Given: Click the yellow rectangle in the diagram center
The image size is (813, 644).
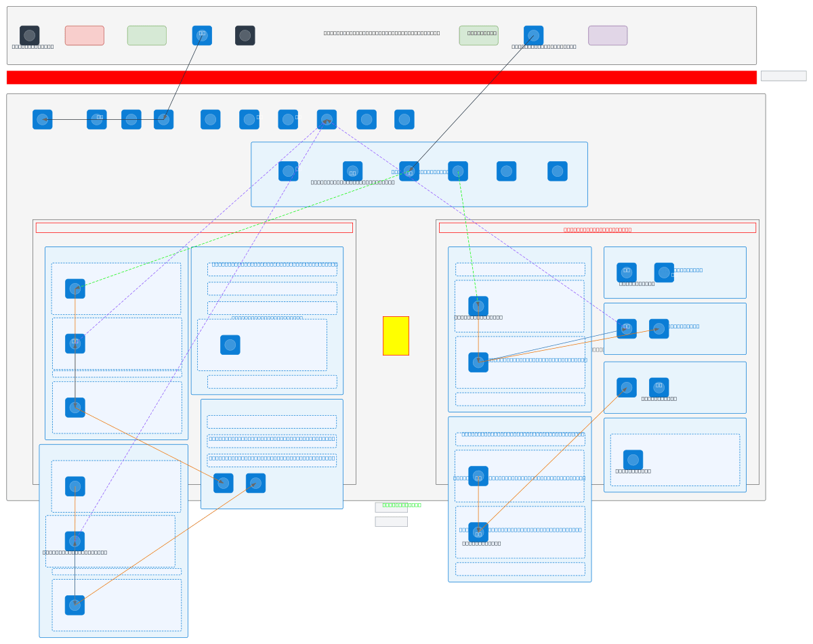Looking at the screenshot, I should click(396, 335).
